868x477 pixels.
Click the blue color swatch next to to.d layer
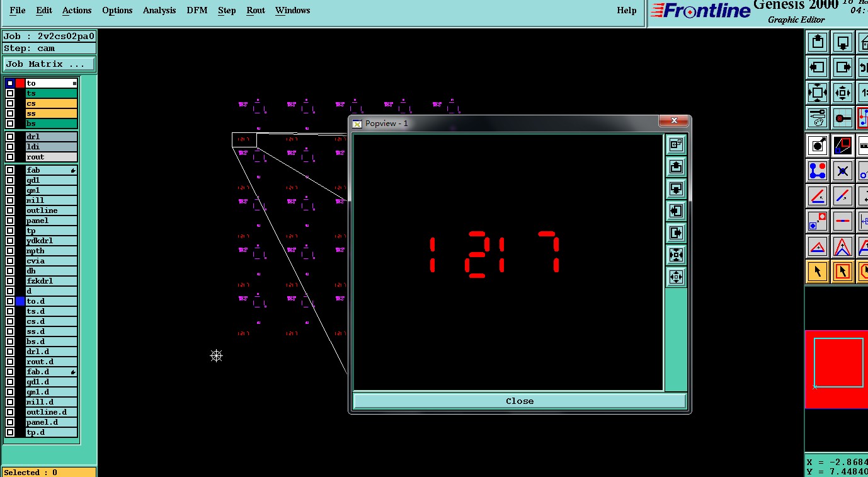(x=20, y=301)
